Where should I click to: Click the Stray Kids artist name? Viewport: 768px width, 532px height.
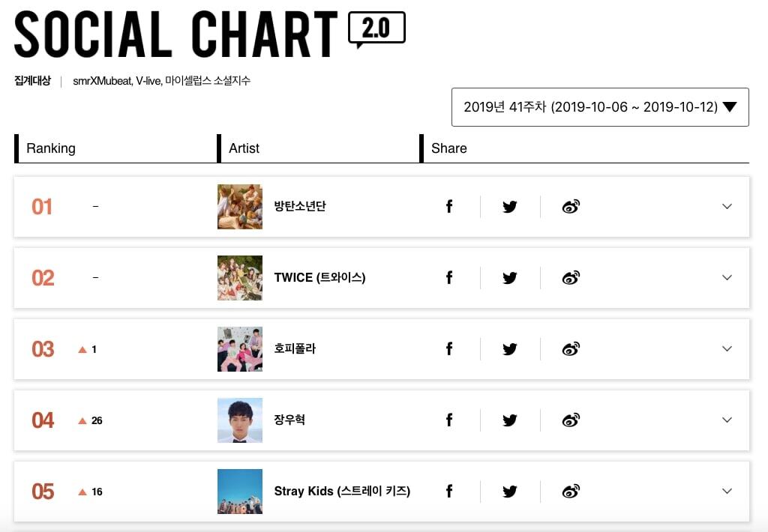click(x=342, y=492)
